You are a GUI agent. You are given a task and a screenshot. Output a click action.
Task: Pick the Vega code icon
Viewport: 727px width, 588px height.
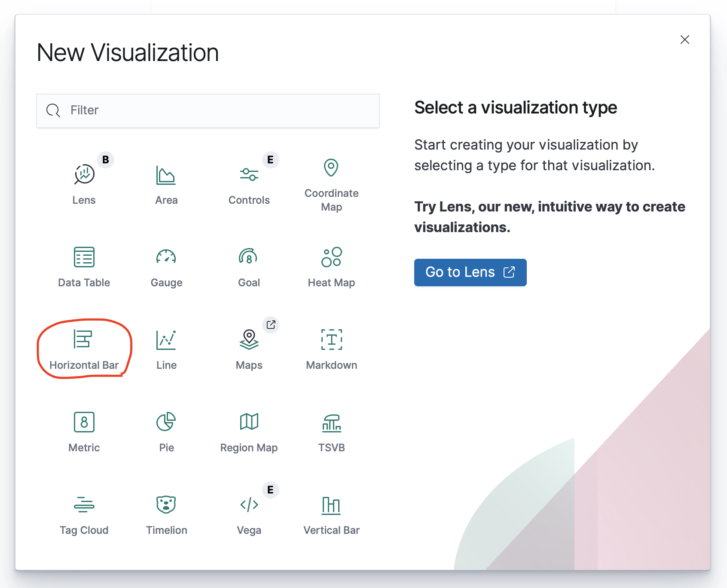pyautogui.click(x=249, y=505)
